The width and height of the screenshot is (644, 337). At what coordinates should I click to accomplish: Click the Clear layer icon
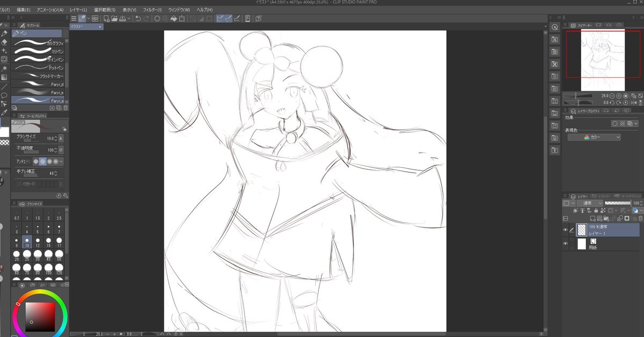pos(157,18)
